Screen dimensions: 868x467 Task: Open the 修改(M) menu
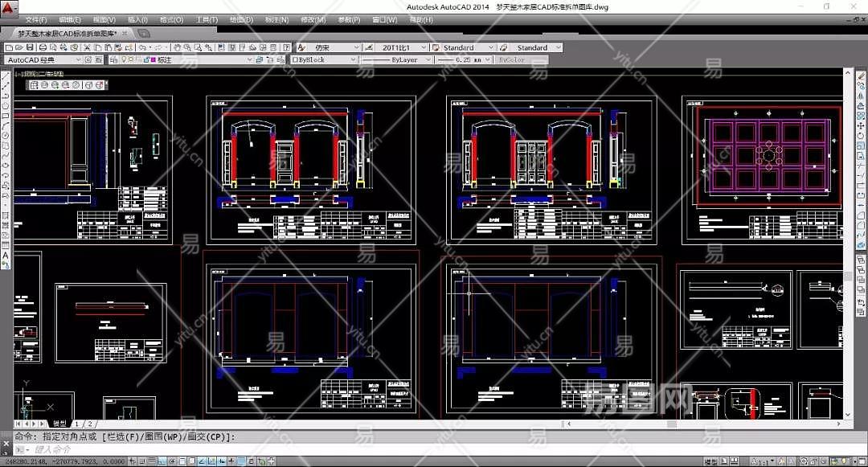point(313,20)
